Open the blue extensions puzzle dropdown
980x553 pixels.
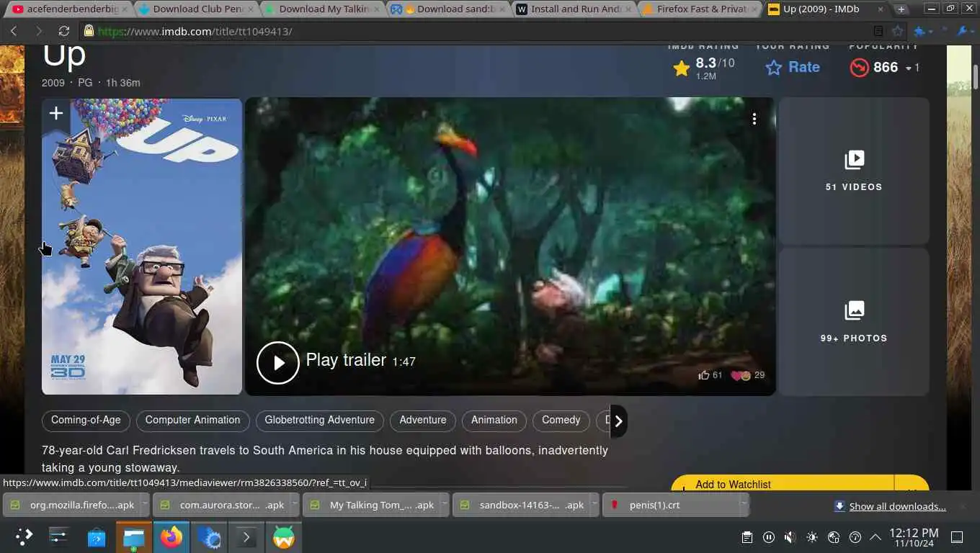pyautogui.click(x=923, y=31)
